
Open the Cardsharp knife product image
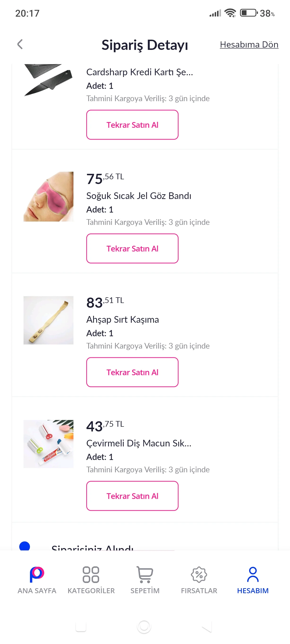coord(48,80)
